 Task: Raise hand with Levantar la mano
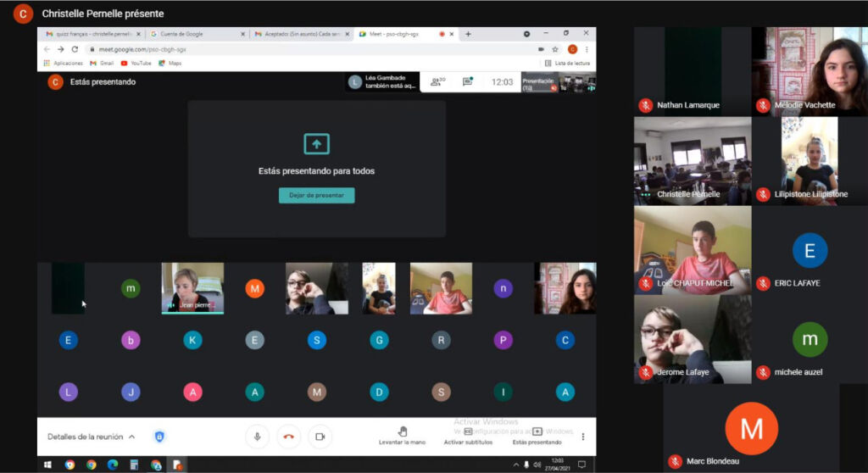point(403,435)
